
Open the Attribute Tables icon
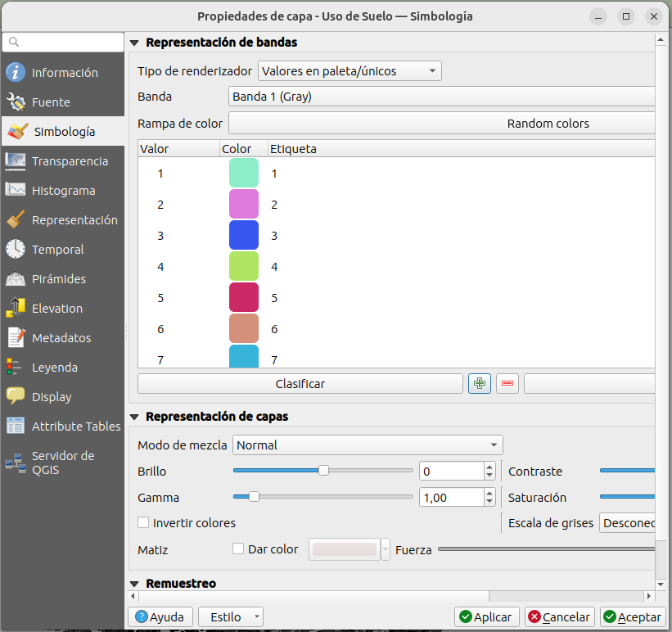click(16, 426)
